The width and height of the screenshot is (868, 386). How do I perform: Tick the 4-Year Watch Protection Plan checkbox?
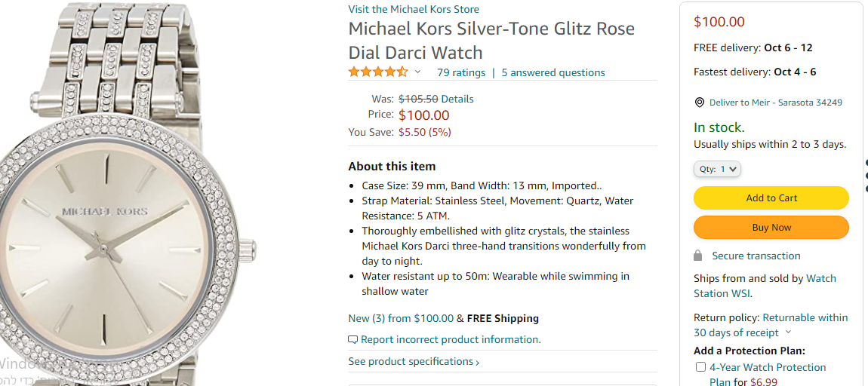700,367
